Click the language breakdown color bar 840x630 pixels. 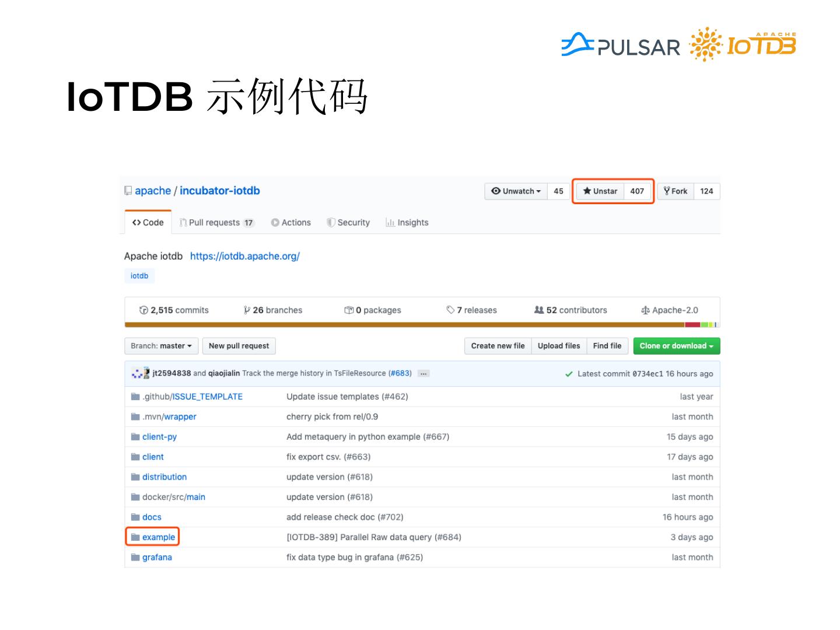coord(422,325)
